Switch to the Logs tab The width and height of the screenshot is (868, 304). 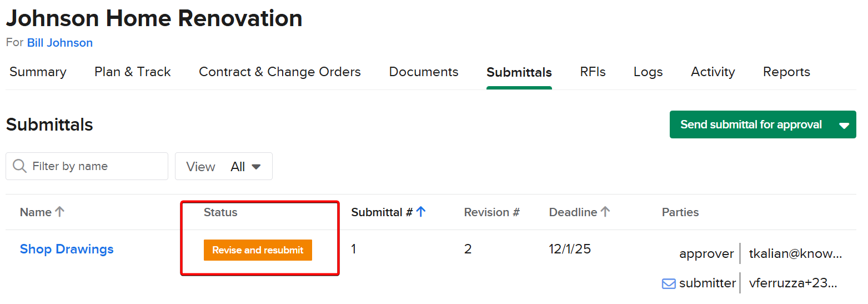click(x=648, y=72)
